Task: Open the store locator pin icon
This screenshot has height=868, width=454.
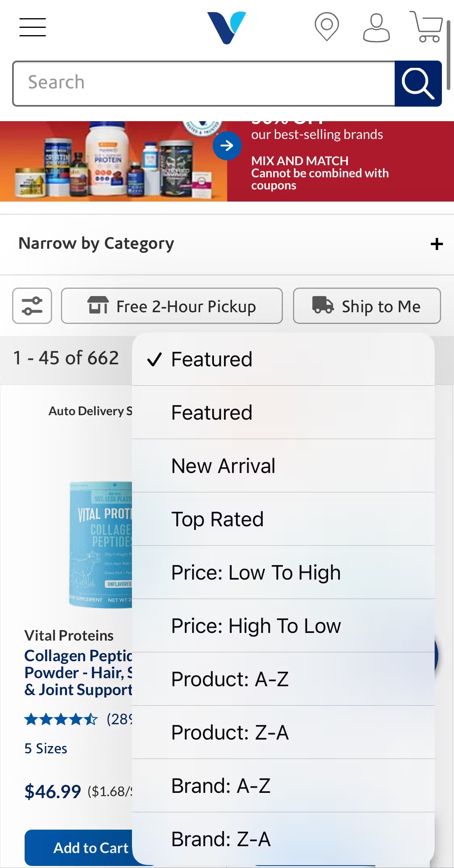Action: (326, 27)
